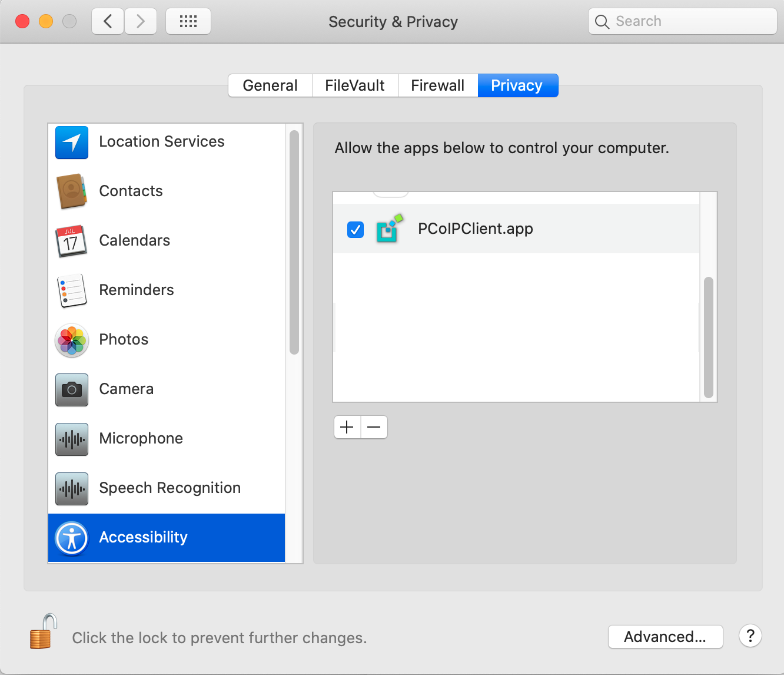784x675 pixels.
Task: Go forward with the right chevron
Action: click(x=141, y=22)
